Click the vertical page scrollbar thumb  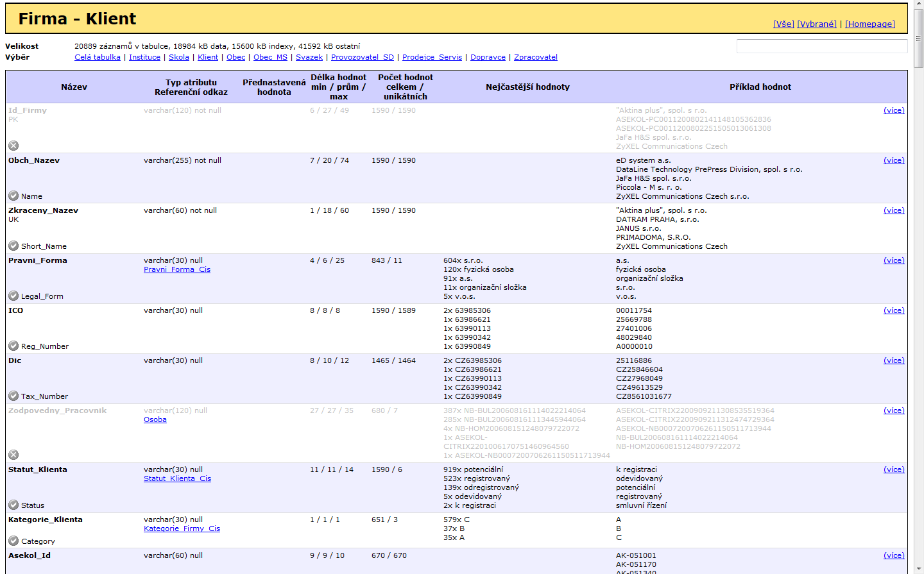918,38
